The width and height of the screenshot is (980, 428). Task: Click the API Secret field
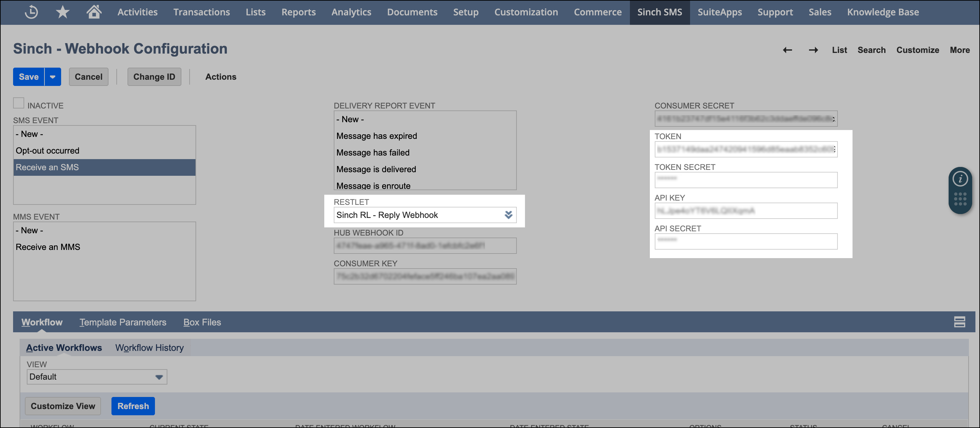point(746,241)
